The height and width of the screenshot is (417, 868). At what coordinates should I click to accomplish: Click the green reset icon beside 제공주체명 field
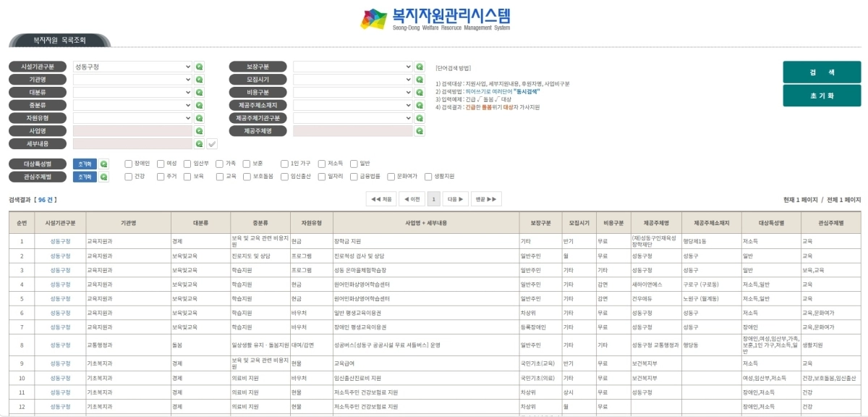420,131
